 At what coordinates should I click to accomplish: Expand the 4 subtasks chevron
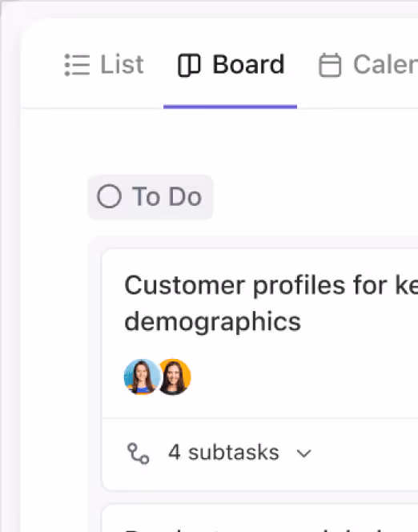(x=303, y=453)
